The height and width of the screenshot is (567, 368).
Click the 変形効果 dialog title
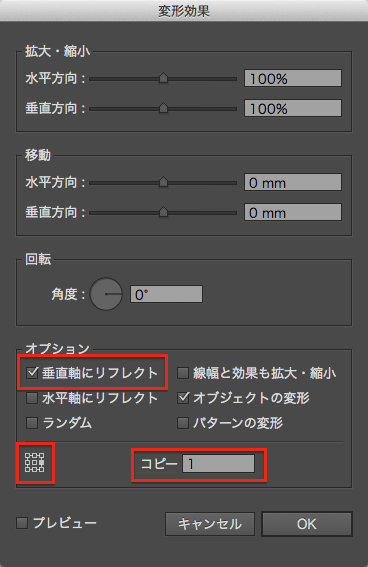(x=184, y=11)
